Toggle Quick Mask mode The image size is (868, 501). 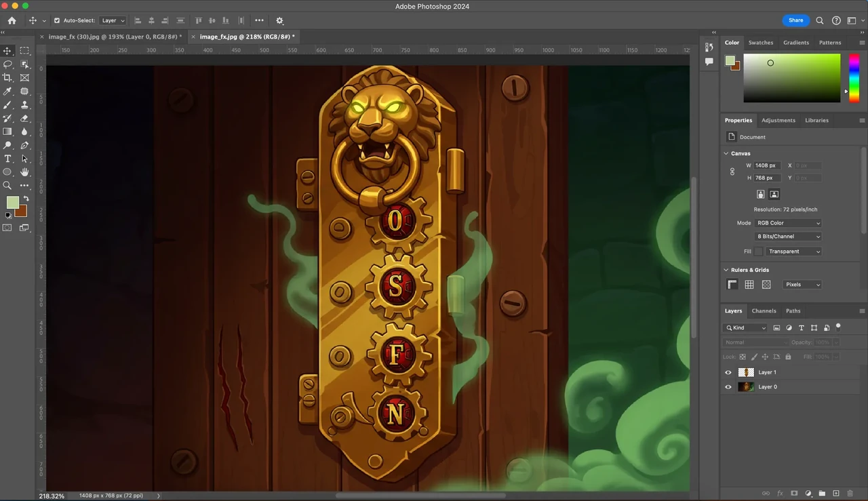[7, 228]
